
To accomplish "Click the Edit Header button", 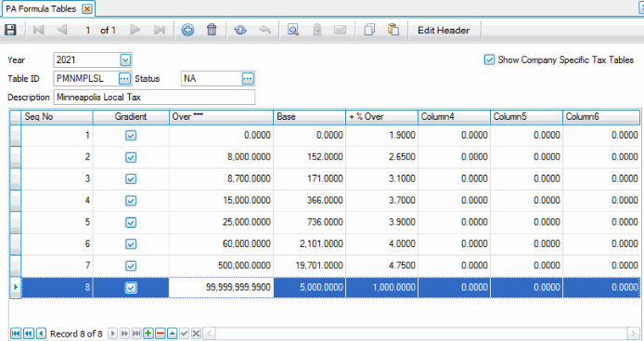I will tap(444, 30).
